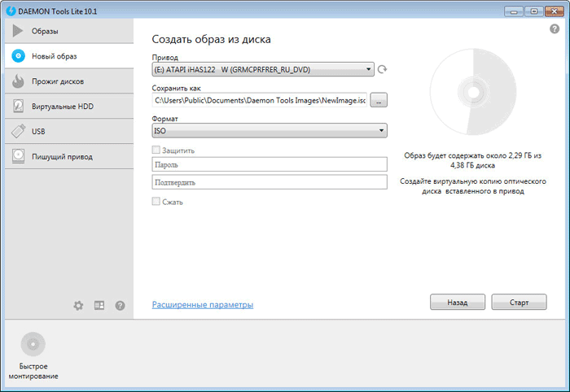The width and height of the screenshot is (570, 392).
Task: Open the Формат ISO dropdown
Action: 270,131
